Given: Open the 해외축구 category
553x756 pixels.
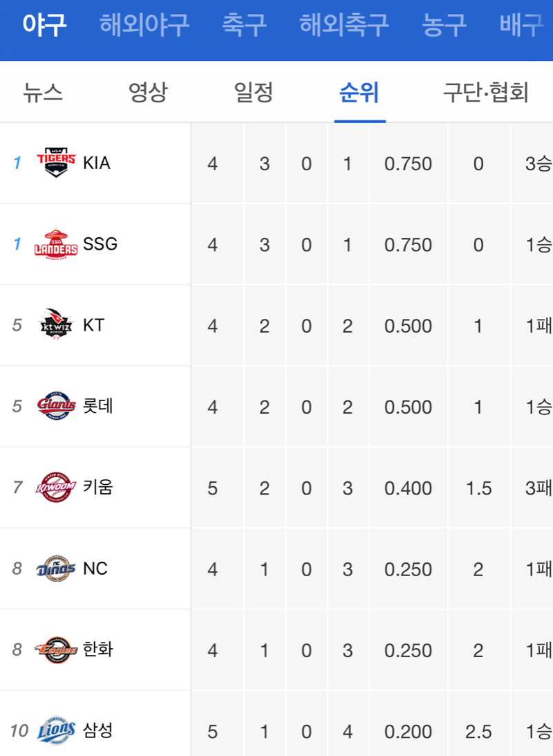Looking at the screenshot, I should [344, 24].
